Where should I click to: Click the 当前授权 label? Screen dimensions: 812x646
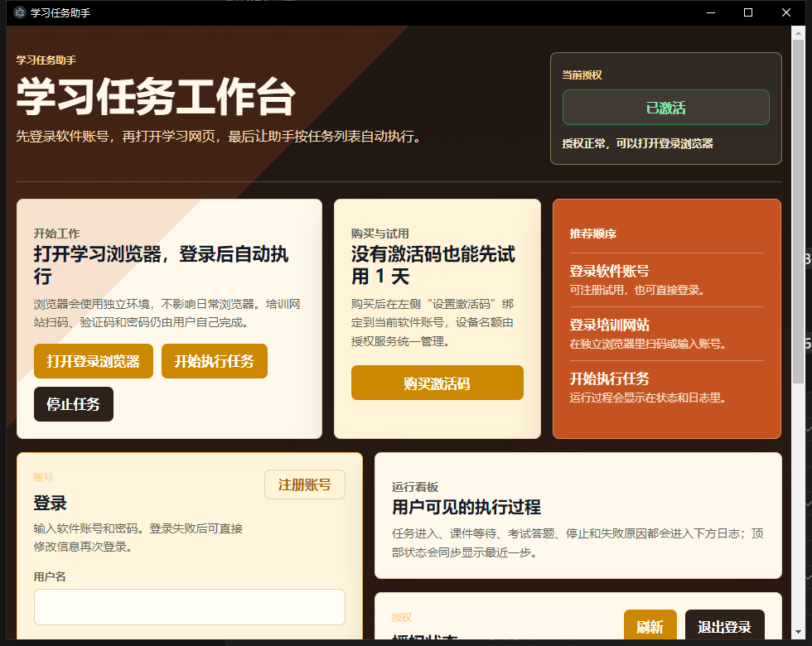point(582,75)
